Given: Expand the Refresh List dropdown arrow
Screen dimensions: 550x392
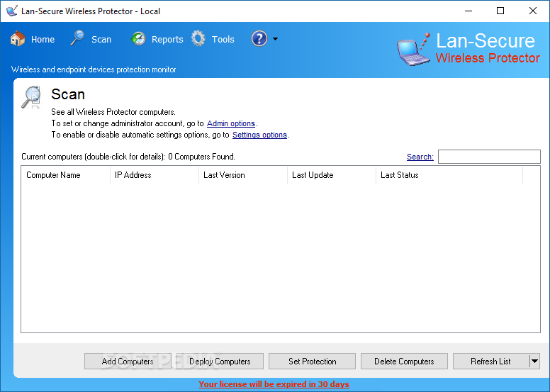Looking at the screenshot, I should click(534, 361).
